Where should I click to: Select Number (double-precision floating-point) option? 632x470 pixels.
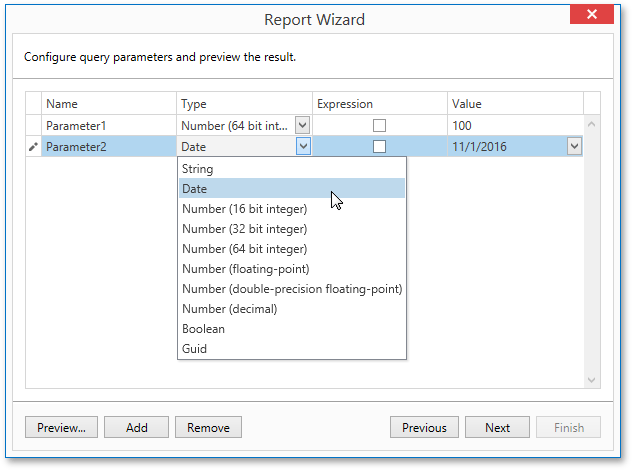click(292, 289)
